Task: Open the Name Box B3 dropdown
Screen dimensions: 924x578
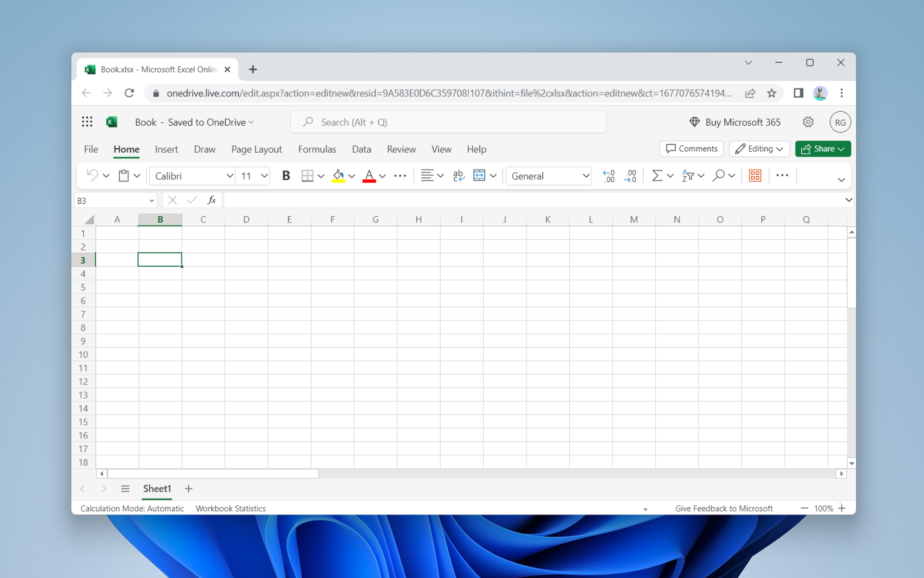Action: click(152, 200)
